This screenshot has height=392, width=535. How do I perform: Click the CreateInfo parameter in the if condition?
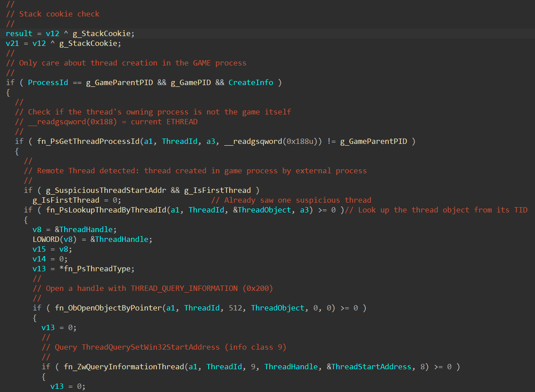click(x=251, y=82)
